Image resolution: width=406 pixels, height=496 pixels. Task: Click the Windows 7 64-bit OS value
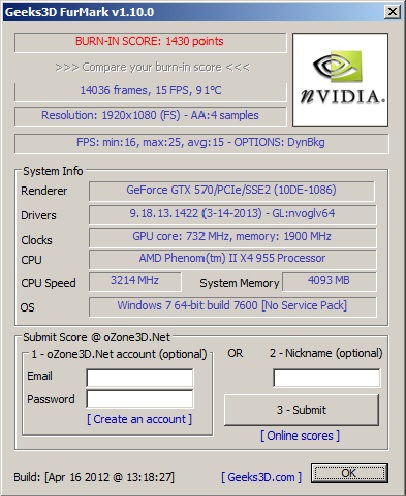pos(232,305)
